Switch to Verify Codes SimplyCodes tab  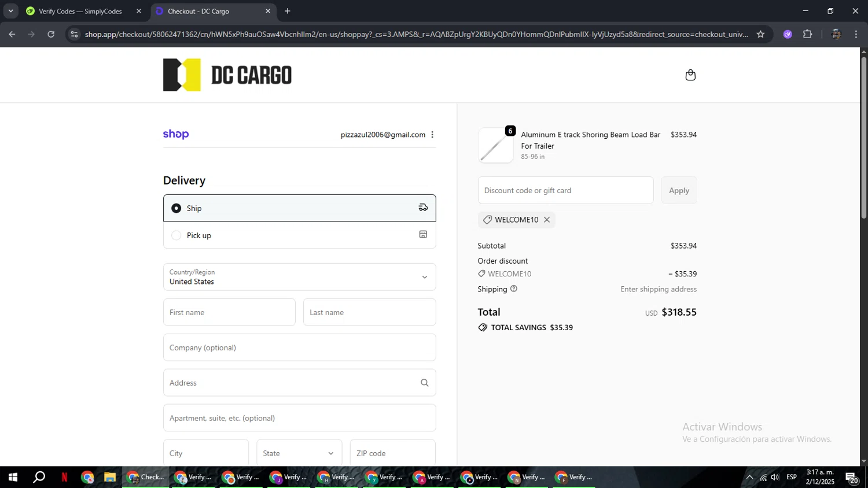point(83,11)
